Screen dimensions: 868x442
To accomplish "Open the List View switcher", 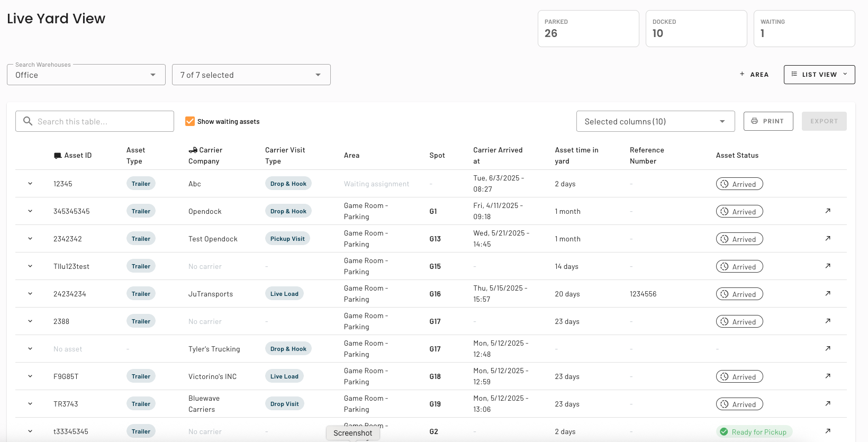I will (x=819, y=75).
